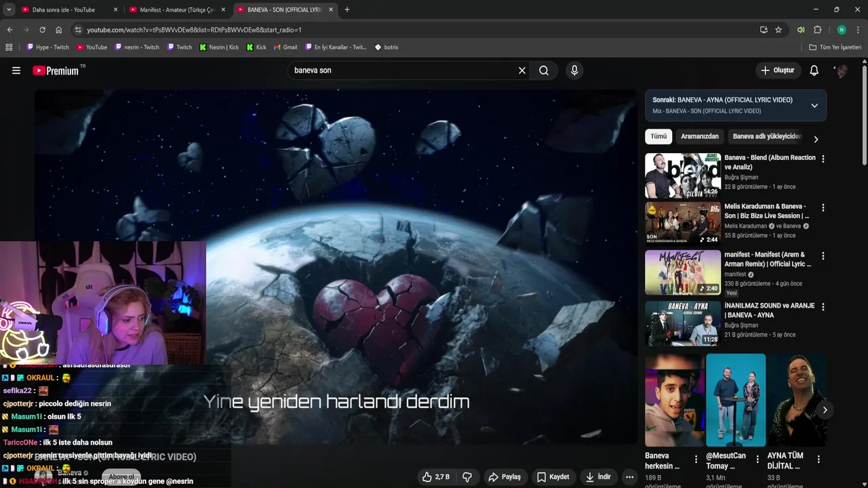The height and width of the screenshot is (488, 868).
Task: Open options menu for İNANILMAZ SOUND video
Action: 823,306
